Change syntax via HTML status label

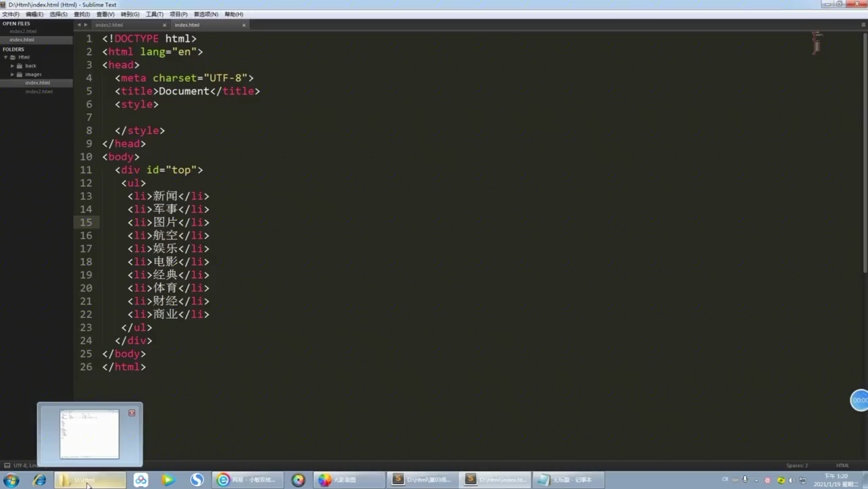coord(842,465)
